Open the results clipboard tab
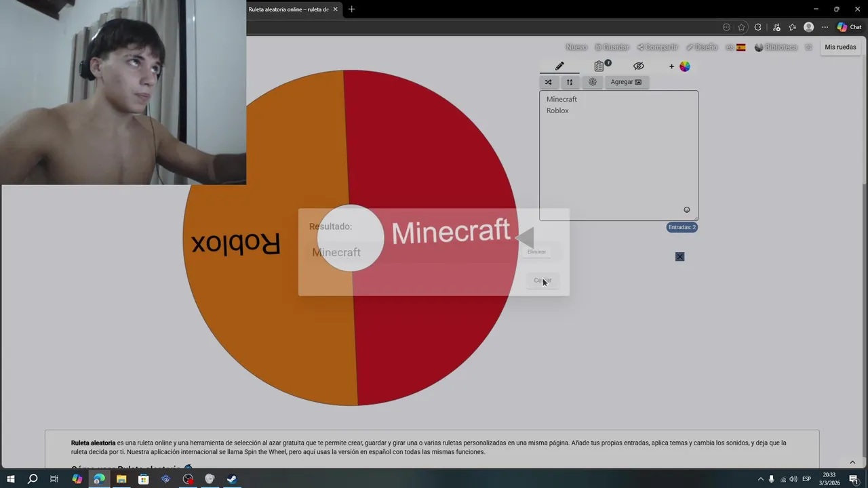The image size is (868, 488). coord(599,66)
